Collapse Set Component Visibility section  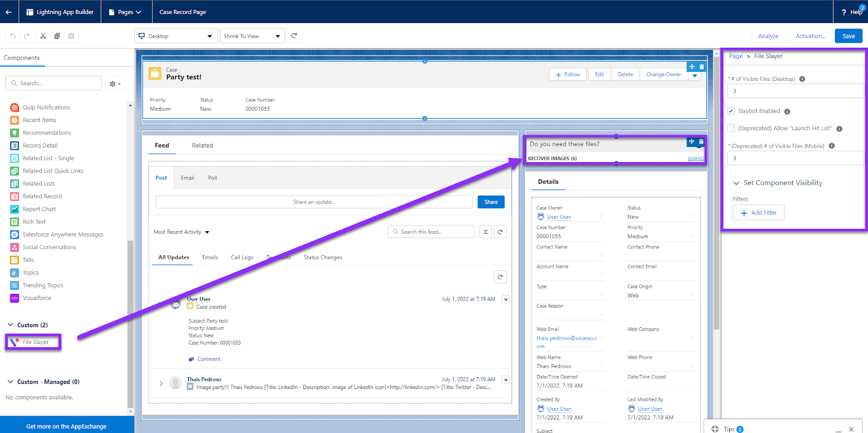pyautogui.click(x=736, y=183)
